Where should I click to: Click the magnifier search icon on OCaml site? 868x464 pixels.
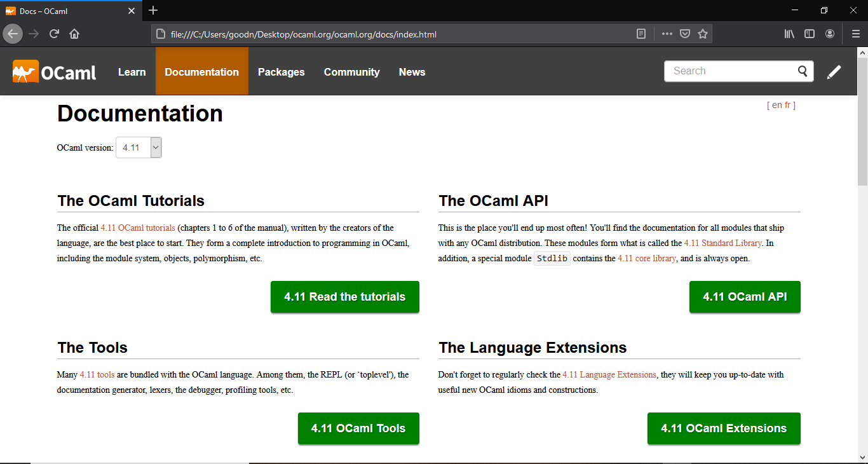click(x=803, y=71)
